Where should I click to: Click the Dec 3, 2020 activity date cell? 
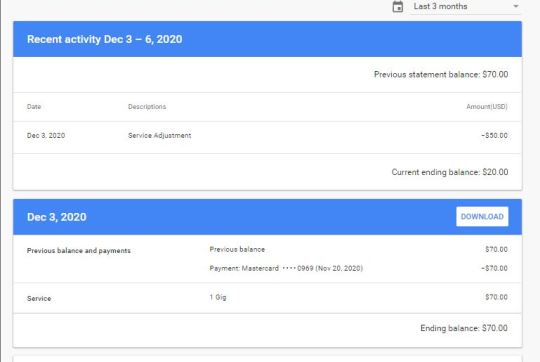[x=46, y=136]
